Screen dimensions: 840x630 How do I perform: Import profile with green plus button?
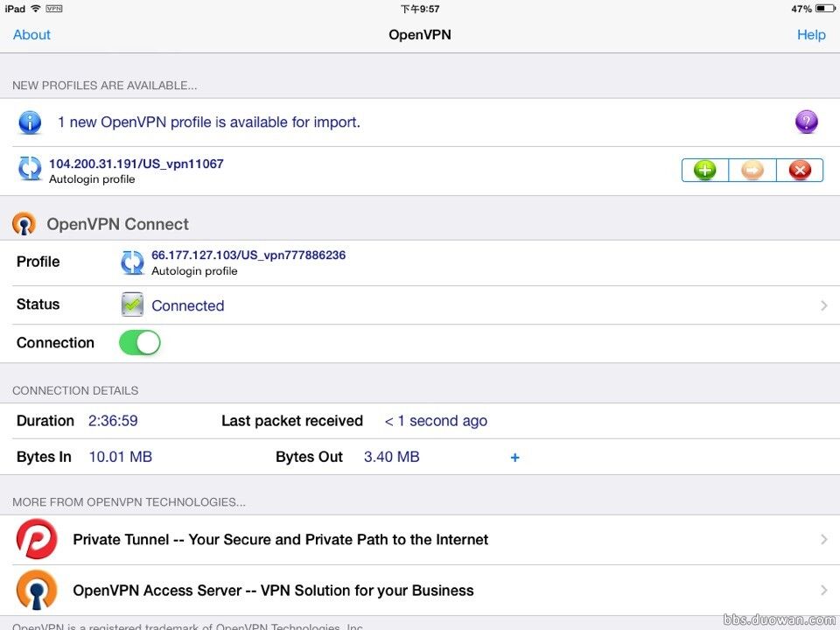coord(705,171)
